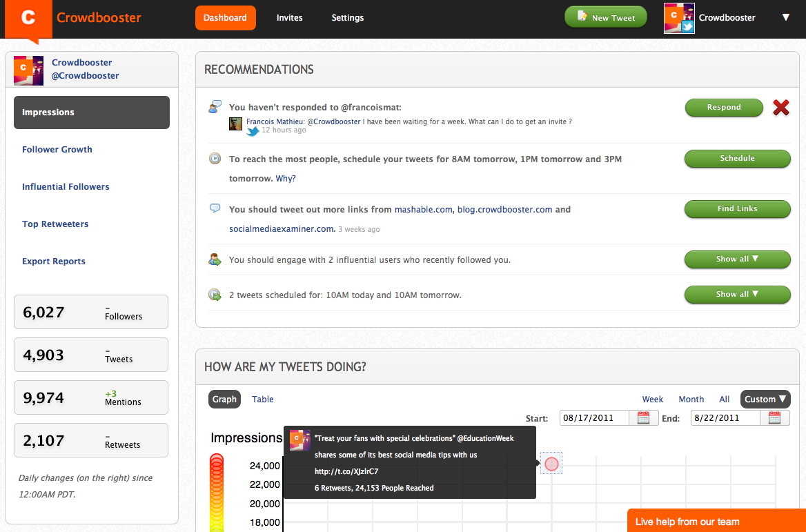806x532 pixels.
Task: Click the follower icon beside influential users recommendation
Action: pyautogui.click(x=215, y=259)
